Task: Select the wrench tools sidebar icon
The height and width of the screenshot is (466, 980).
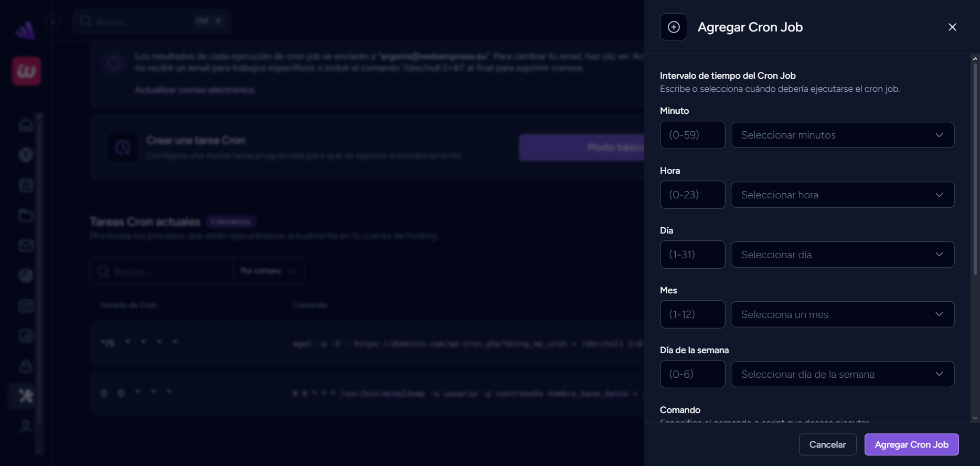Action: tap(26, 396)
